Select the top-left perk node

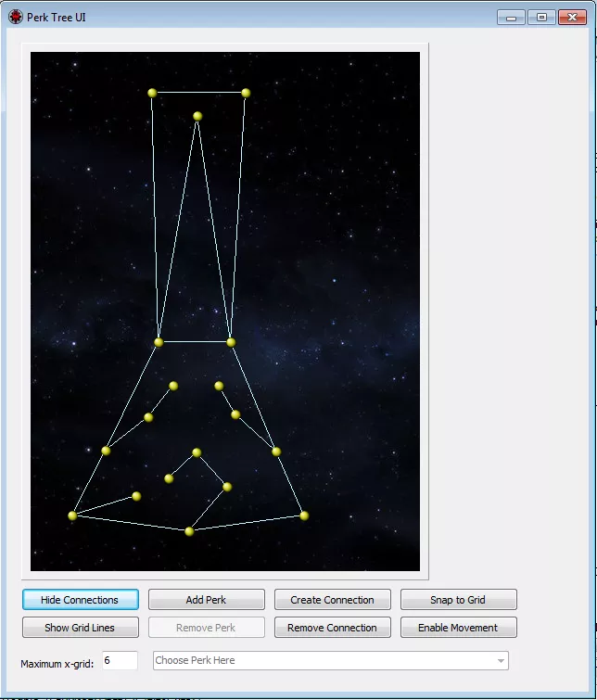click(152, 93)
